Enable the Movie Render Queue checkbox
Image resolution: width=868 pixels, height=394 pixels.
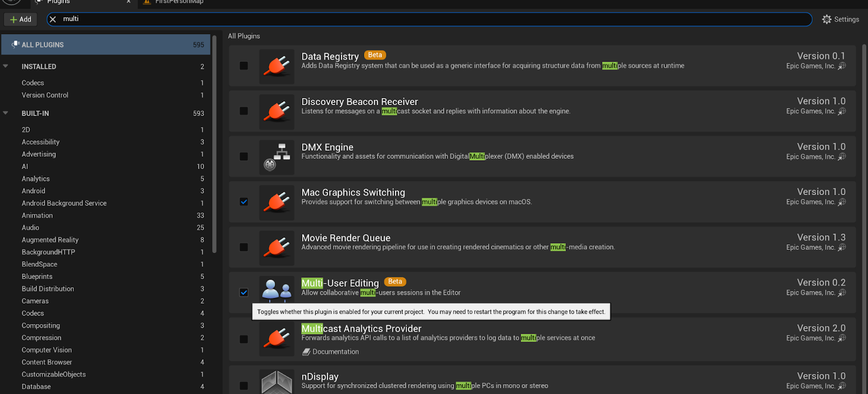point(244,247)
